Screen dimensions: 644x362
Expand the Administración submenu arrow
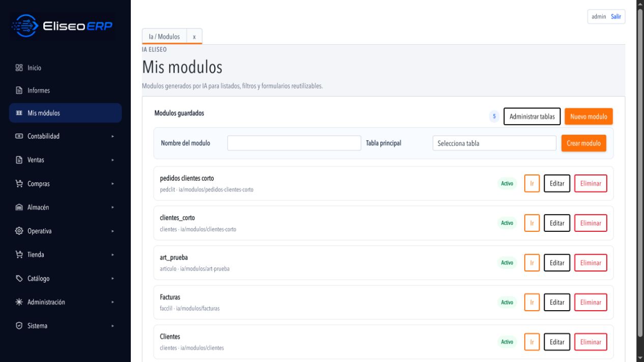(x=113, y=302)
